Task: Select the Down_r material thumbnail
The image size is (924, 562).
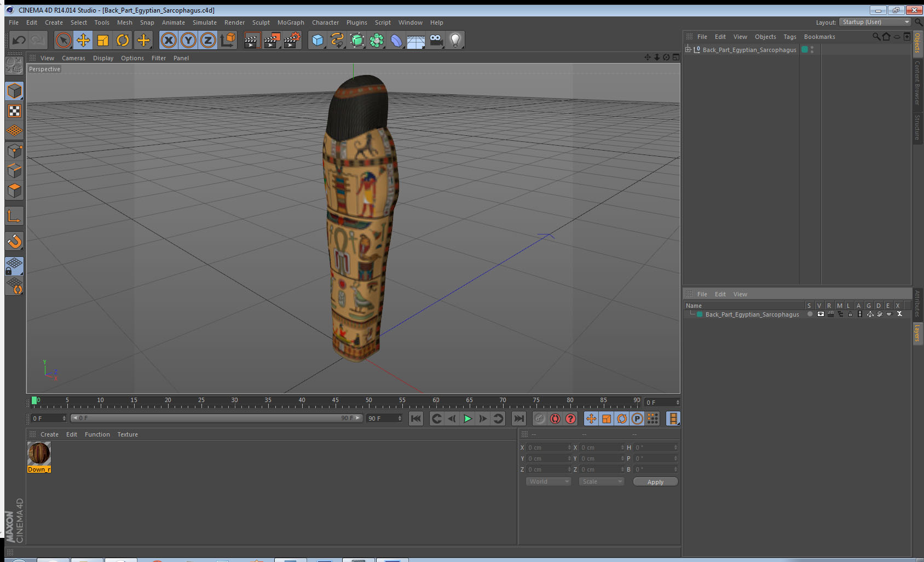Action: 39,454
